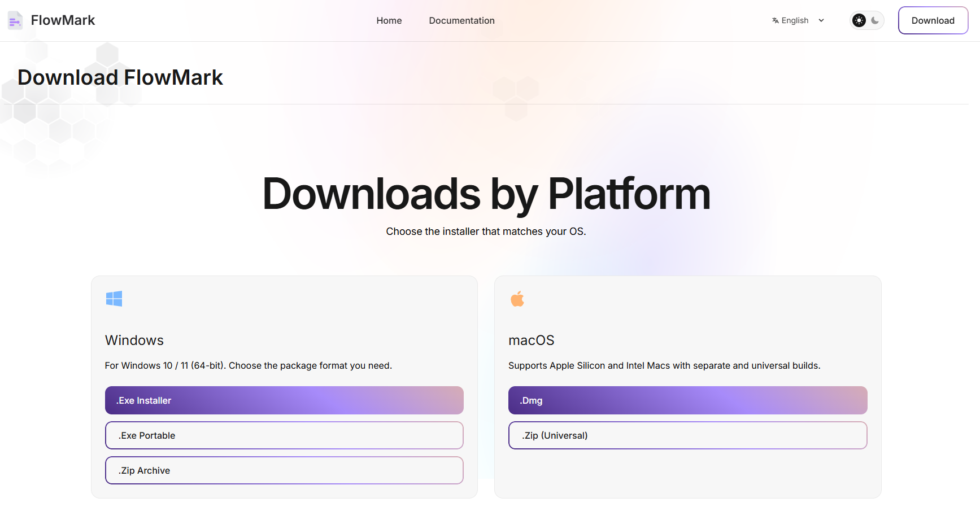Download the macOS .Dmg package
This screenshot has width=980, height=520.
click(x=687, y=400)
